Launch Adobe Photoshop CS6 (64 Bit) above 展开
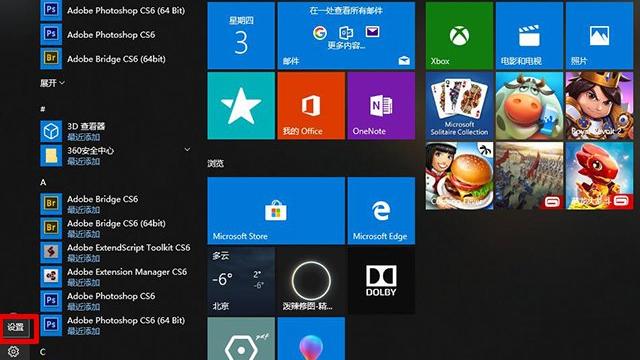 (116, 10)
